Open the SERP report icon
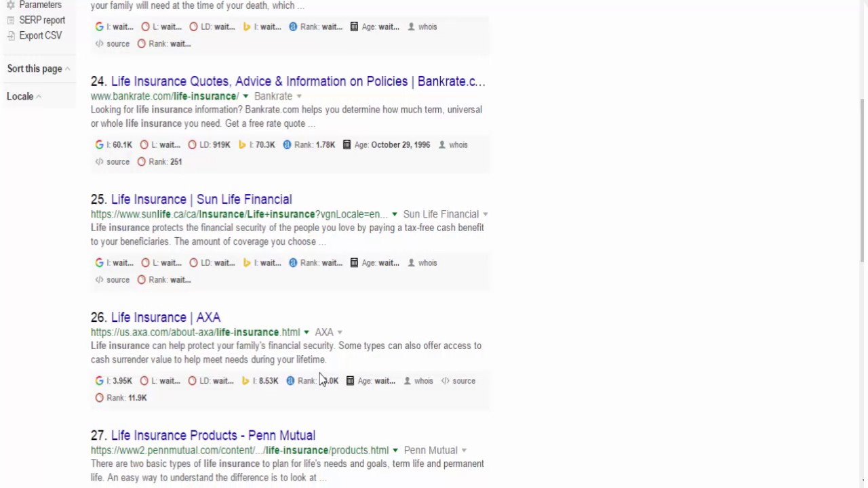This screenshot has height=488, width=868. [11, 20]
